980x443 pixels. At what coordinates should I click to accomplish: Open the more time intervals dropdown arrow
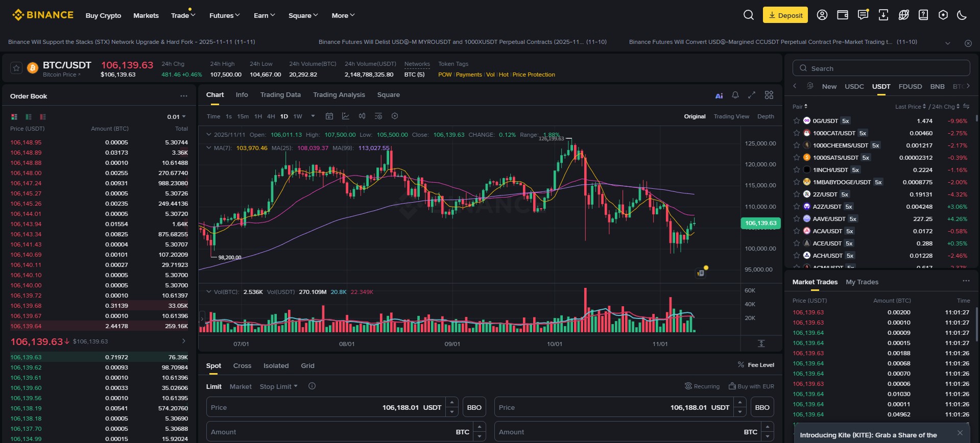(313, 116)
